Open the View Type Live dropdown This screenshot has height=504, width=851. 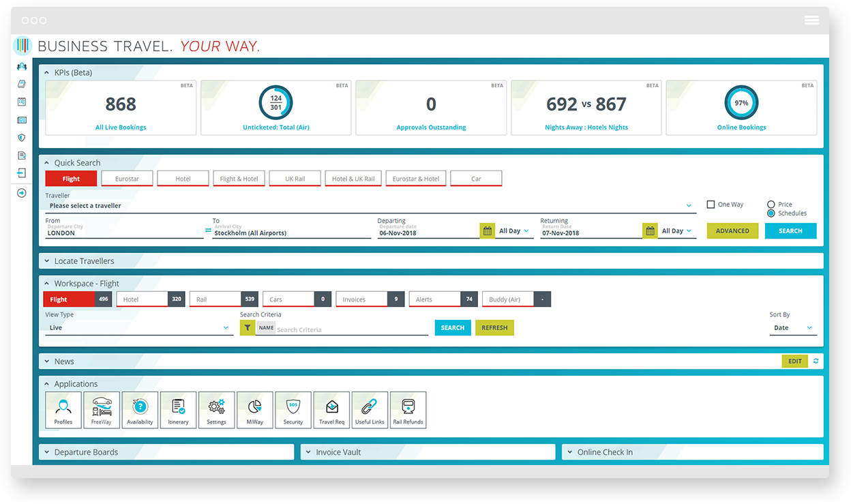tap(138, 328)
